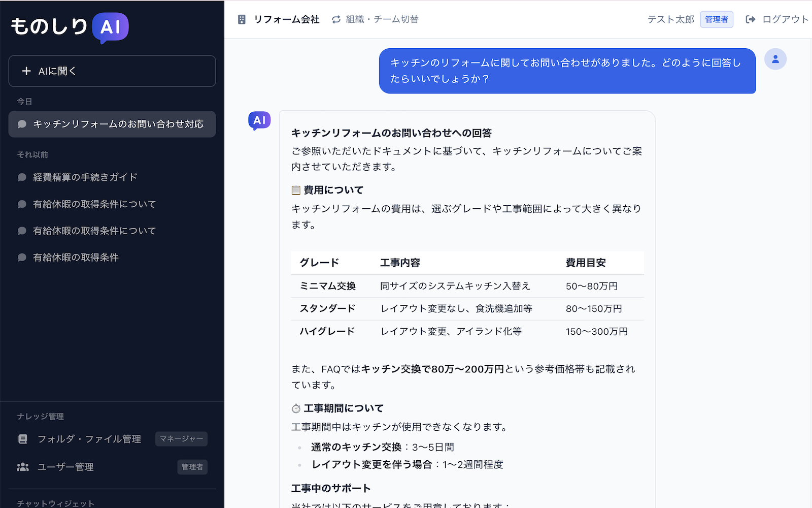Click the AI avatar beside the response
Screen dimensions: 812x508
(259, 120)
